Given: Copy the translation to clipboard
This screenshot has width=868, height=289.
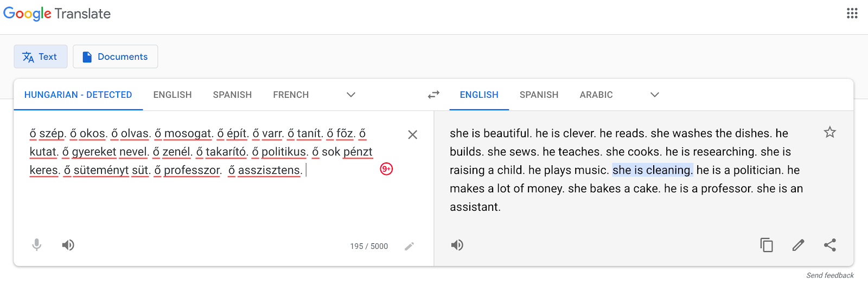Looking at the screenshot, I should [x=767, y=245].
